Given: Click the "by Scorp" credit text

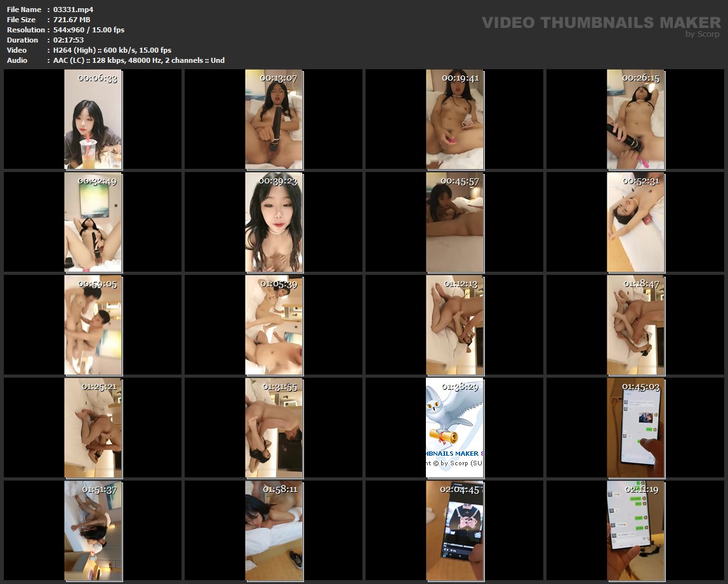Looking at the screenshot, I should pyautogui.click(x=703, y=34).
